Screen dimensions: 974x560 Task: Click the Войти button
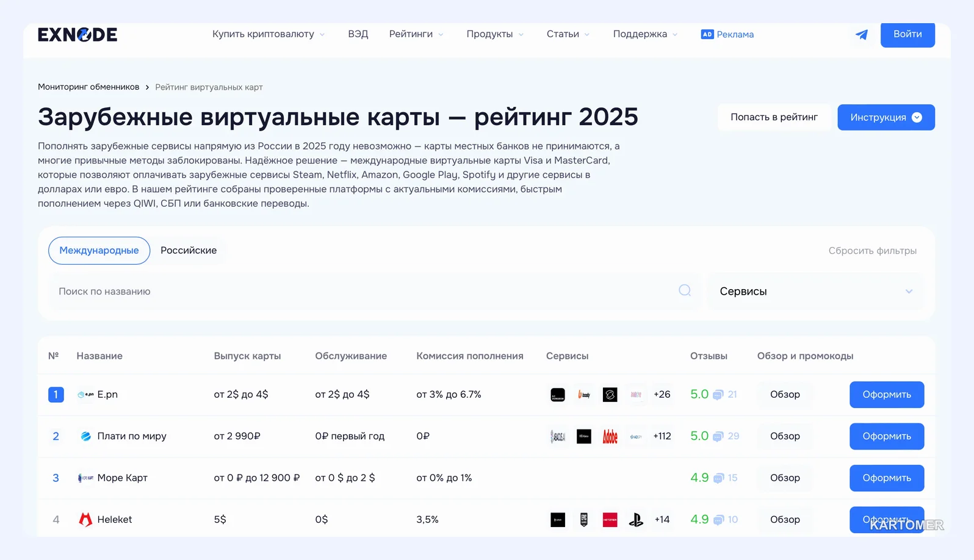907,34
